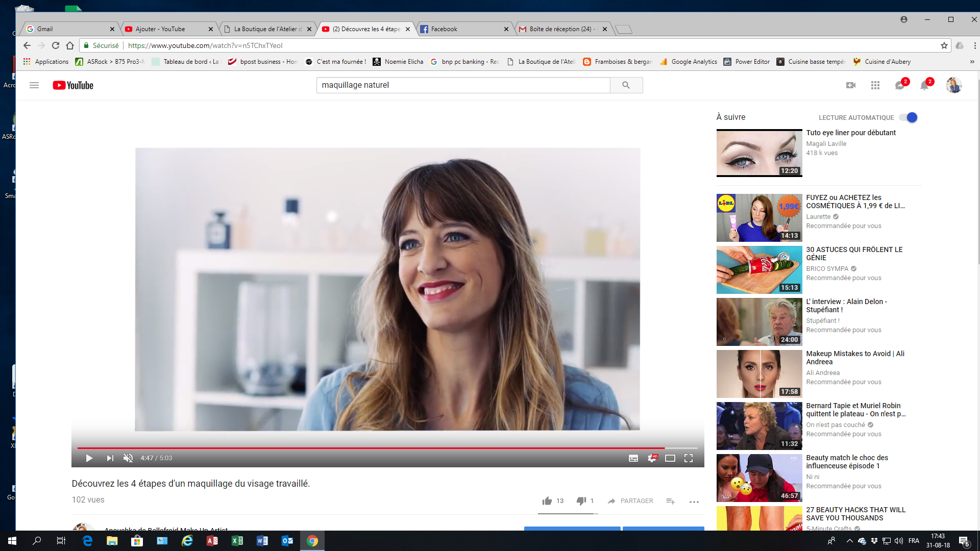Open 'Power Editor' bookmark
980x551 pixels.
[747, 62]
